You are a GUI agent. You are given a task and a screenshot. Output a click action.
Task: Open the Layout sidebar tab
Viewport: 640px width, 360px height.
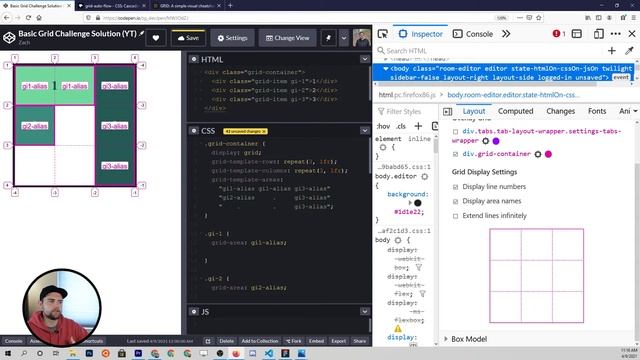474,111
